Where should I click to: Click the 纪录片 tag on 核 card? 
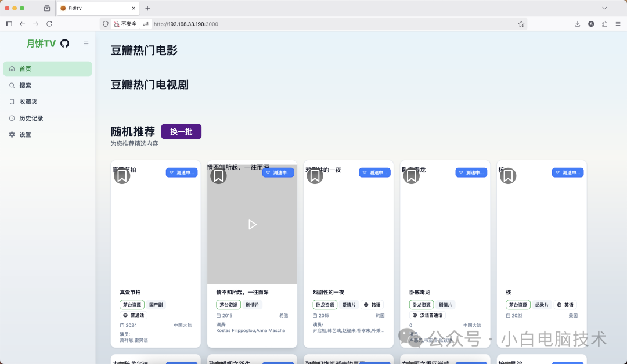point(542,305)
